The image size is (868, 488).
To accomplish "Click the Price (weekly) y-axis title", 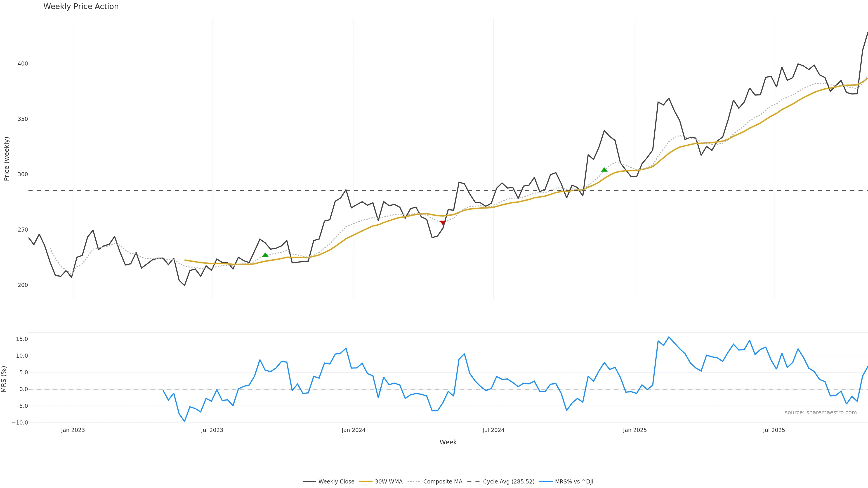I will click(x=6, y=159).
